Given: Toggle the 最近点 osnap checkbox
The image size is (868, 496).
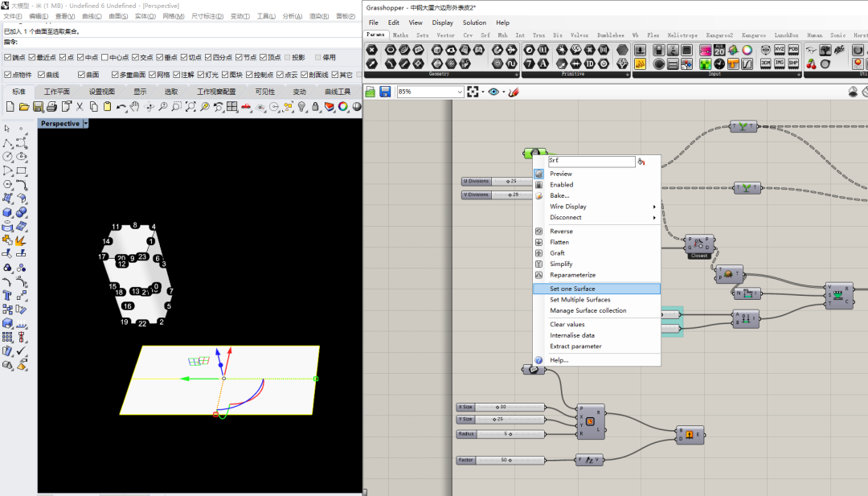Looking at the screenshot, I should [32, 57].
